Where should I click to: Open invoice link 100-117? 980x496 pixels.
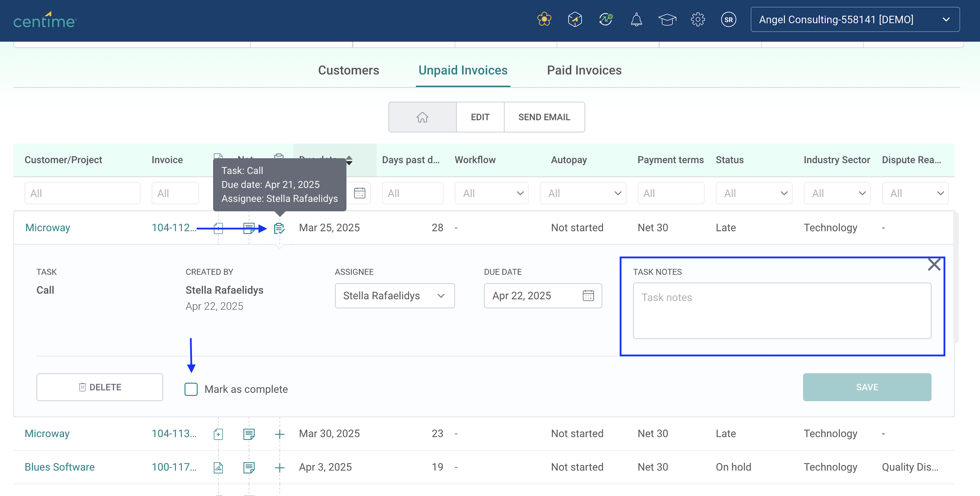174,467
